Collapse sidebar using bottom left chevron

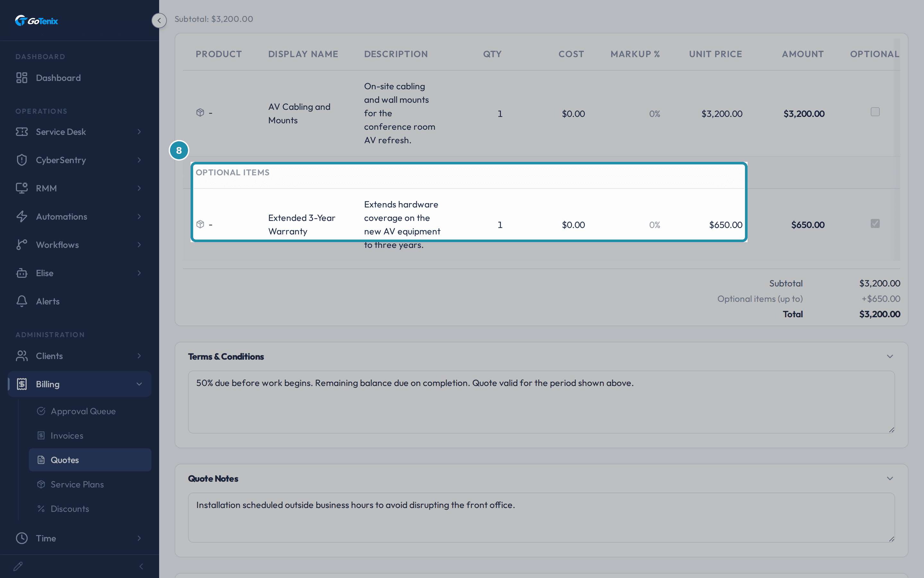141,566
